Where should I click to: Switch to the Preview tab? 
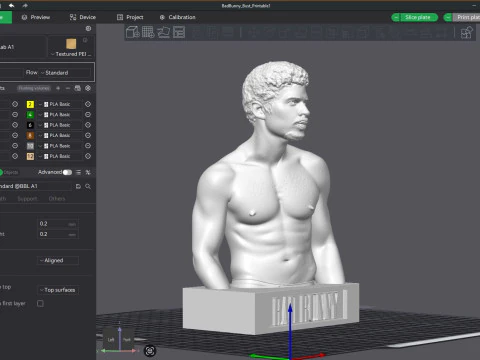(36, 17)
